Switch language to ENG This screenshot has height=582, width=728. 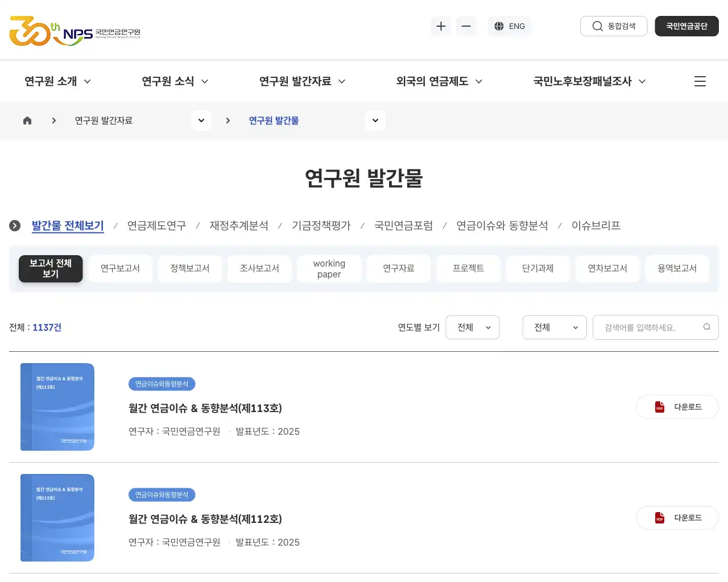coord(510,26)
